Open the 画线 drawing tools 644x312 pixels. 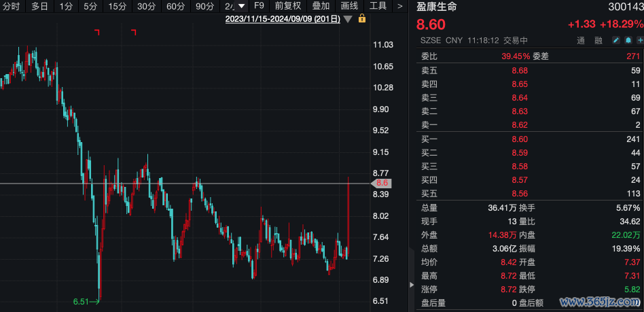[x=350, y=6]
